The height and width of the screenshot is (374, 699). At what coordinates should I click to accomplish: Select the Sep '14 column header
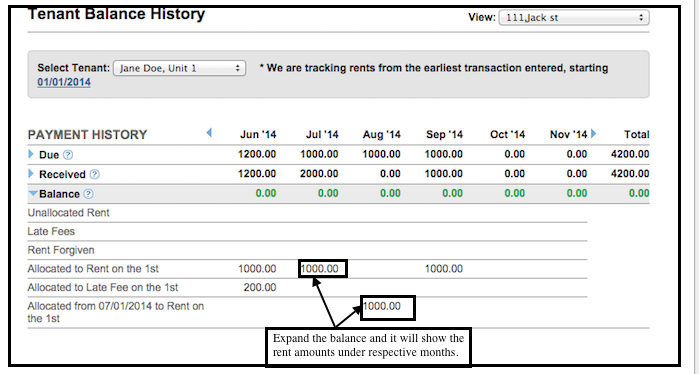pyautogui.click(x=444, y=135)
